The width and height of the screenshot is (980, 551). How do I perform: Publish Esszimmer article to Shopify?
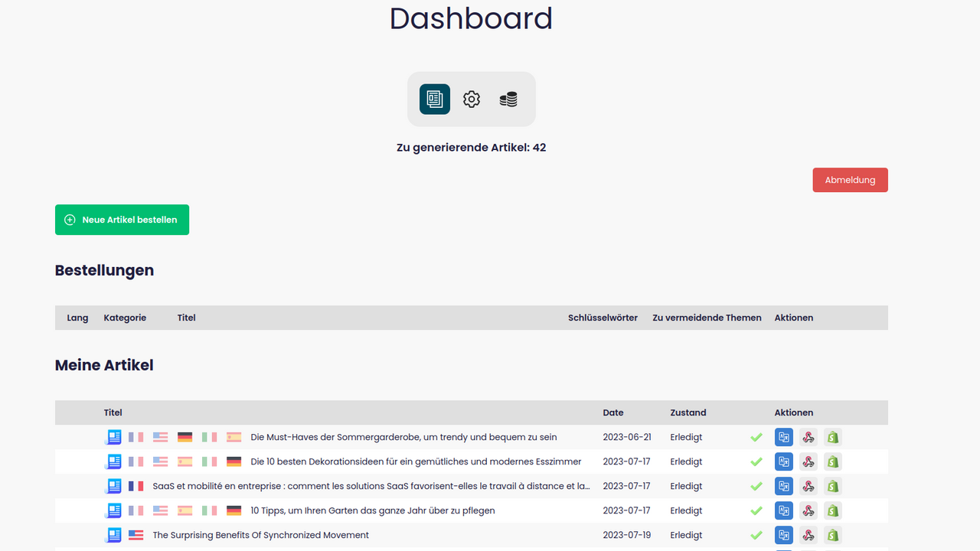point(833,461)
